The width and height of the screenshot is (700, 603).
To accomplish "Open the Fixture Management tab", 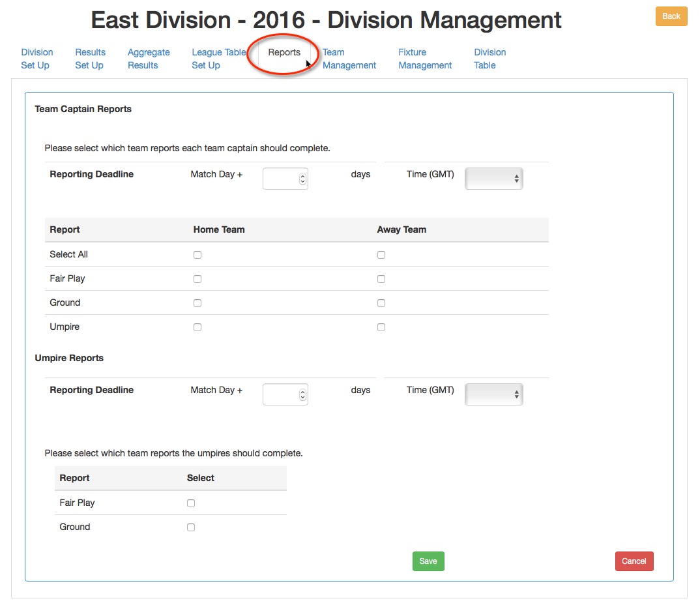I will 425,59.
